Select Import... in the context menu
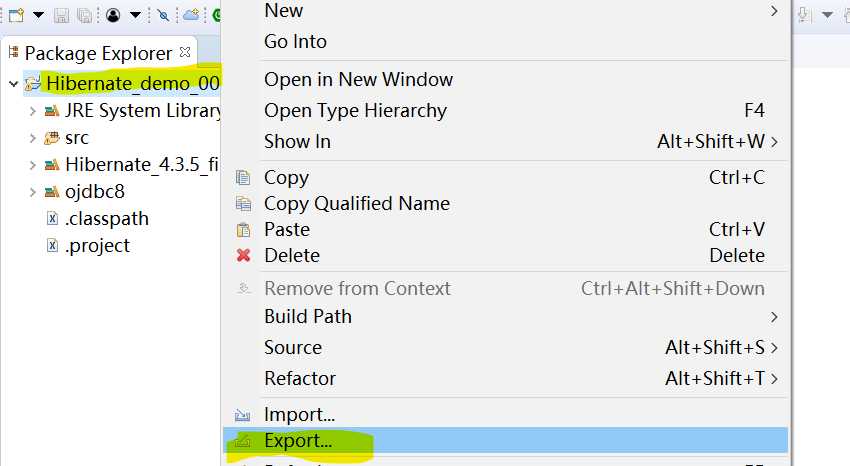Screen dimensions: 850x466 click(x=299, y=414)
